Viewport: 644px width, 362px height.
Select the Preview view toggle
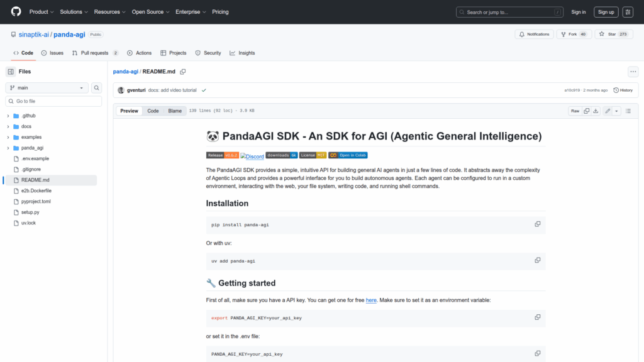(x=129, y=111)
